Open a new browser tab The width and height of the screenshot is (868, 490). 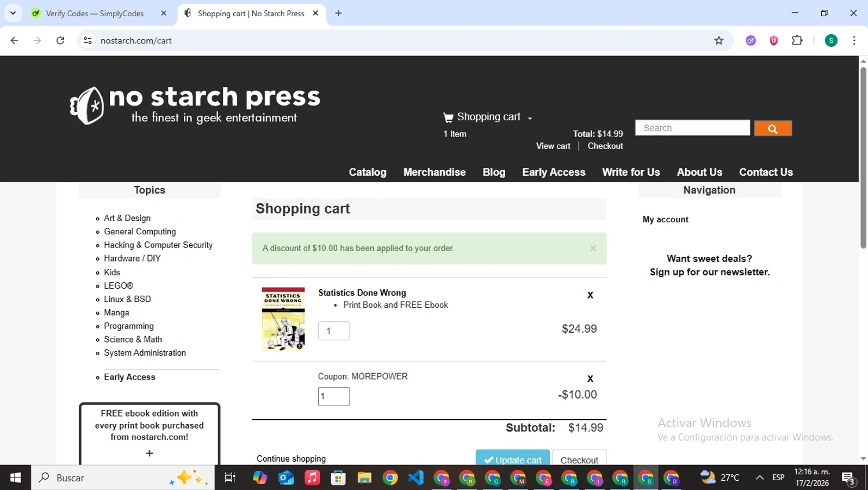339,13
